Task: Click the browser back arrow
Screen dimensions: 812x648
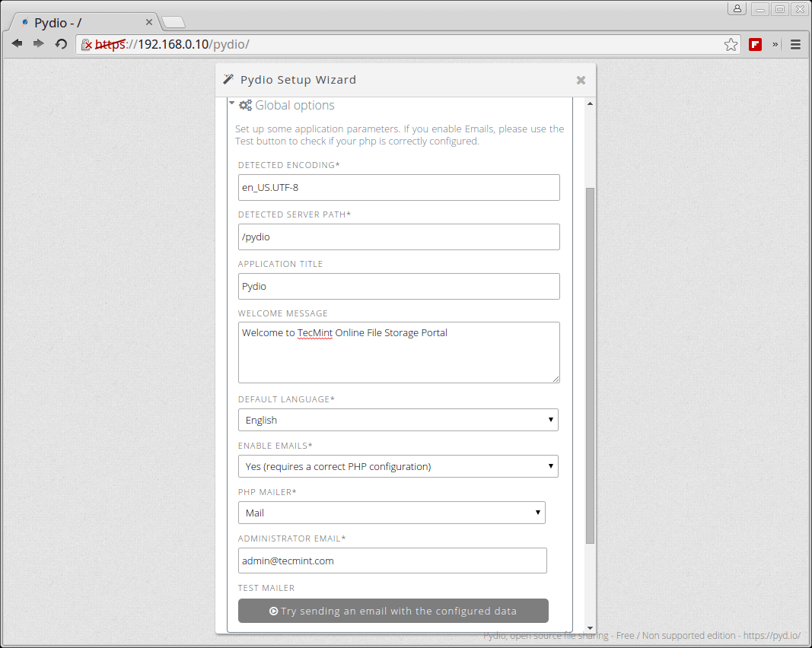Action: coord(17,44)
